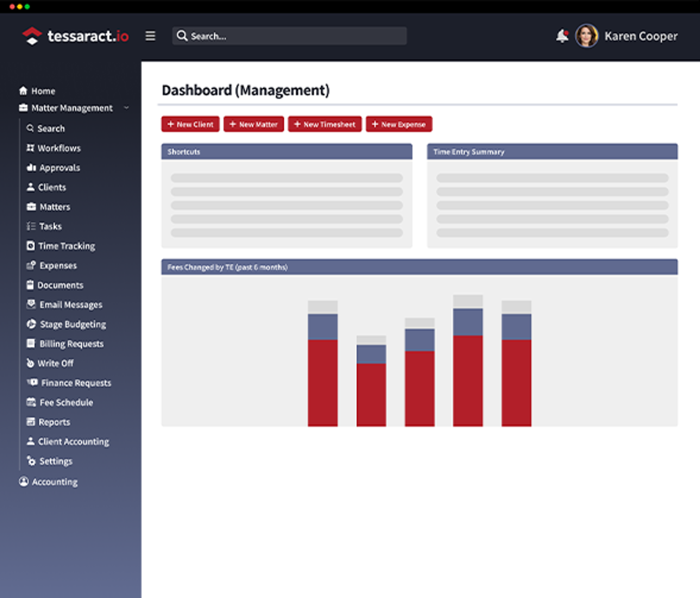Click the Approvals thumbs-up icon
Image resolution: width=700 pixels, height=598 pixels.
coord(31,167)
